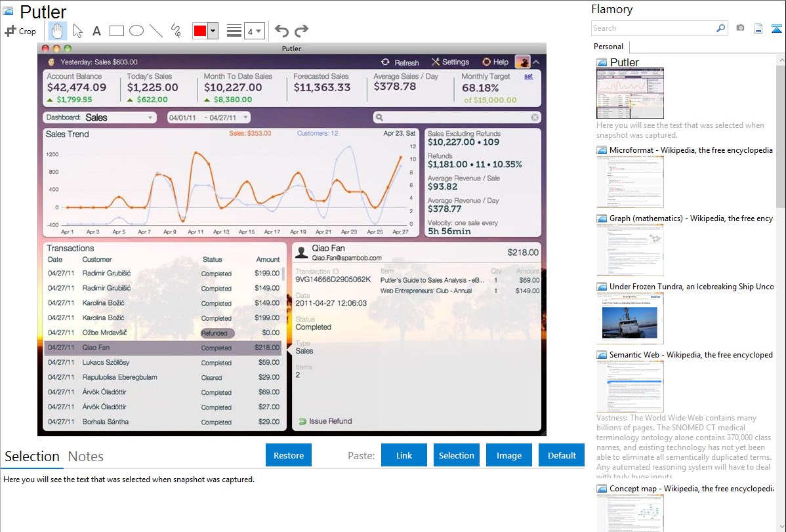Undo the last annotation
The width and height of the screenshot is (786, 532).
point(281,31)
